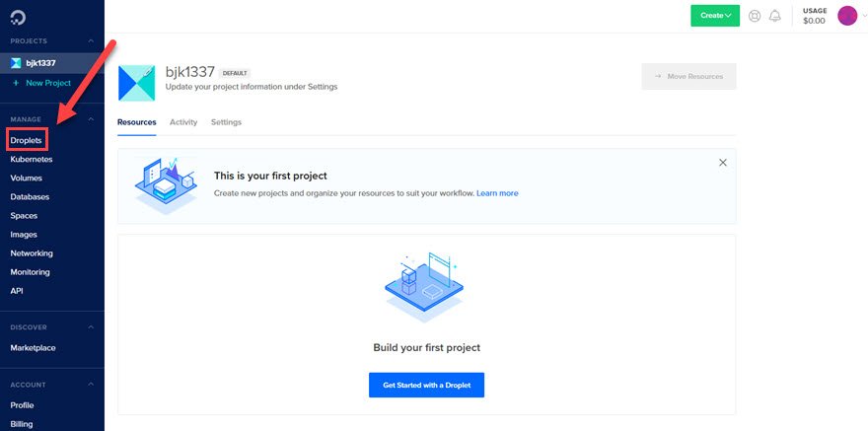The width and height of the screenshot is (868, 431).
Task: Collapse the Manage section chevron
Action: click(91, 119)
